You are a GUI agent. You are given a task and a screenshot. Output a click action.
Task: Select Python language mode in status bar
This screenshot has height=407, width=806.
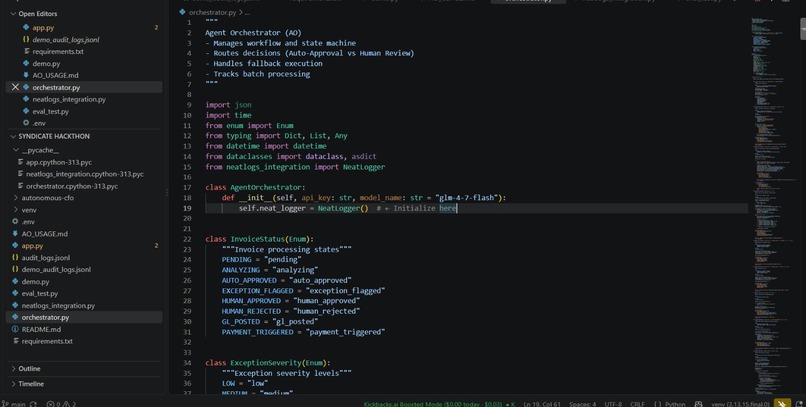point(670,404)
